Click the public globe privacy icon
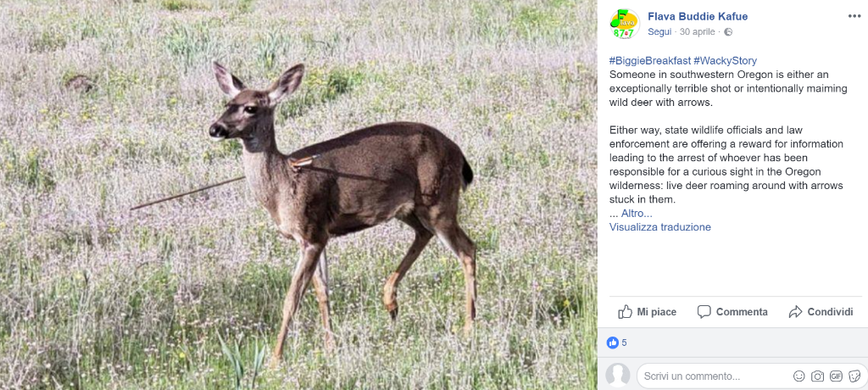This screenshot has height=390, width=868. 728,32
